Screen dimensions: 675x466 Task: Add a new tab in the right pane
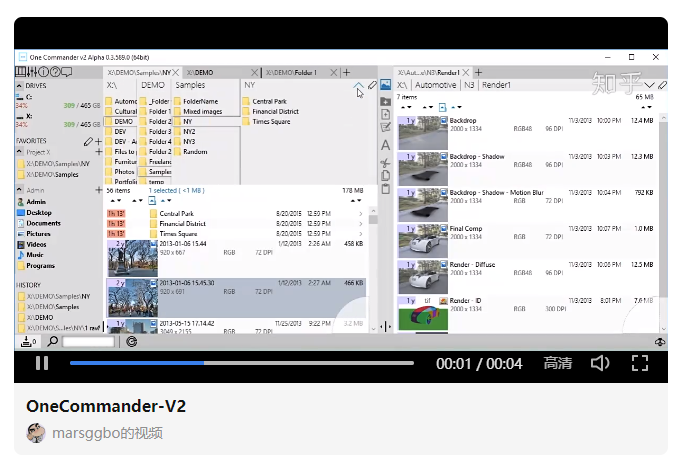pos(478,73)
